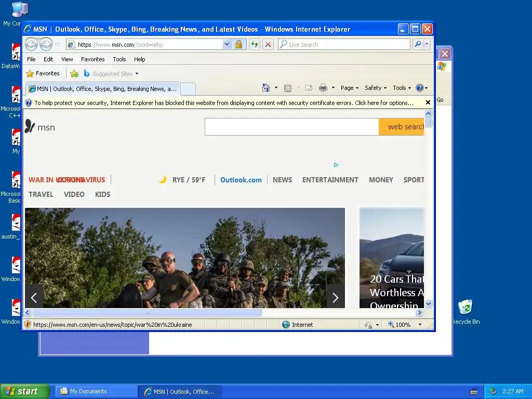Open the 20 Cars article thumbnail
Image resolution: width=532 pixels, height=399 pixels.
pyautogui.click(x=392, y=258)
